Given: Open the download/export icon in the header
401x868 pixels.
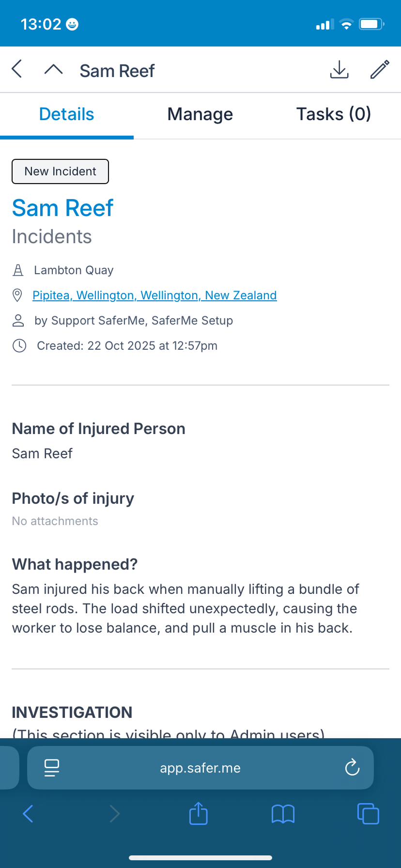Looking at the screenshot, I should [339, 70].
